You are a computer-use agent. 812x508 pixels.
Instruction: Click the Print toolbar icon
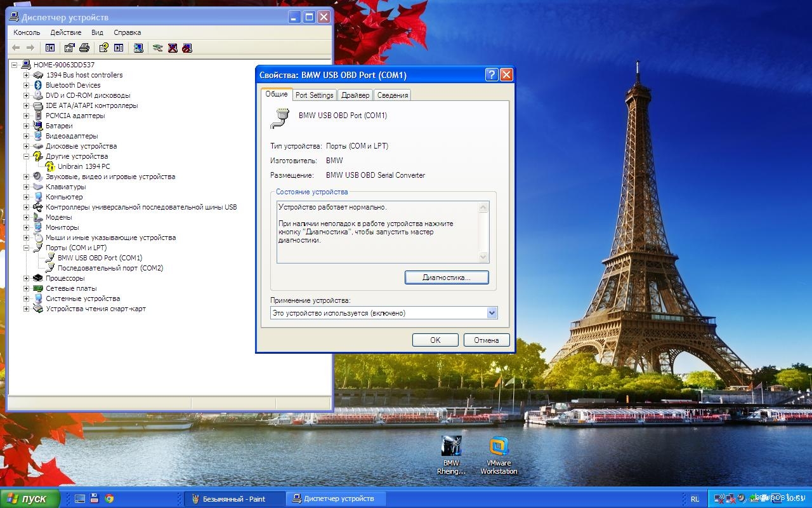85,48
